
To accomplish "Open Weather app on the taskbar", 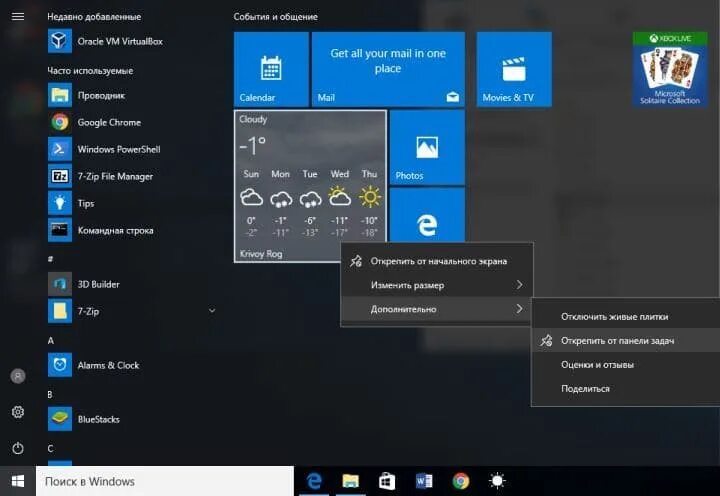I will point(497,481).
